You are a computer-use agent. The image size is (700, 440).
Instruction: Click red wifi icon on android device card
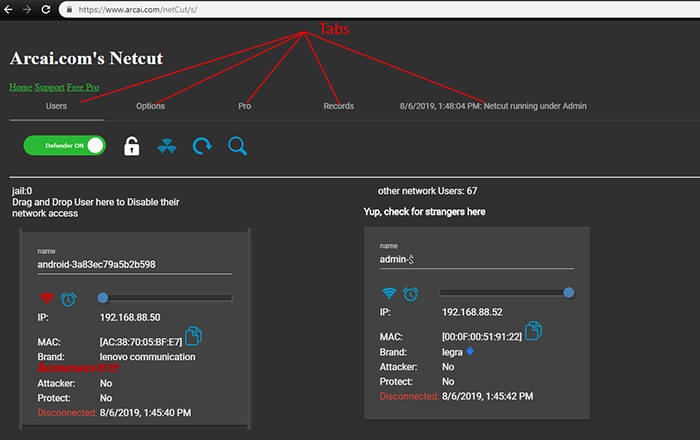coord(47,298)
